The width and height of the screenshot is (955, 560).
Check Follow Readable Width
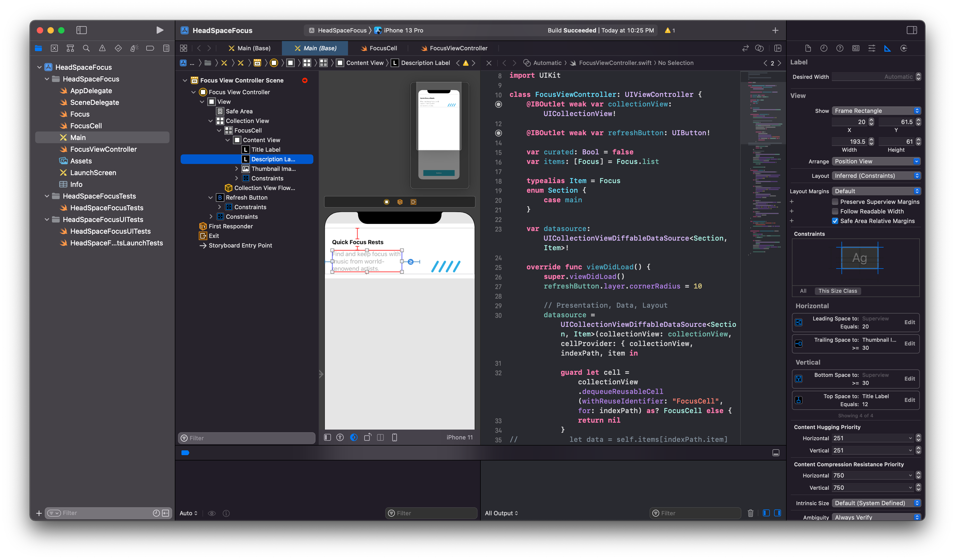point(835,211)
